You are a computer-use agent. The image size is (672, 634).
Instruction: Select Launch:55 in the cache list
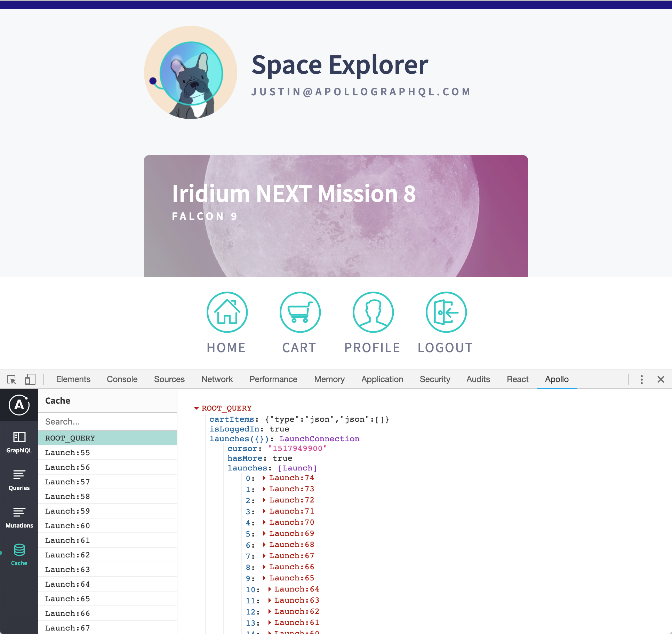click(107, 452)
